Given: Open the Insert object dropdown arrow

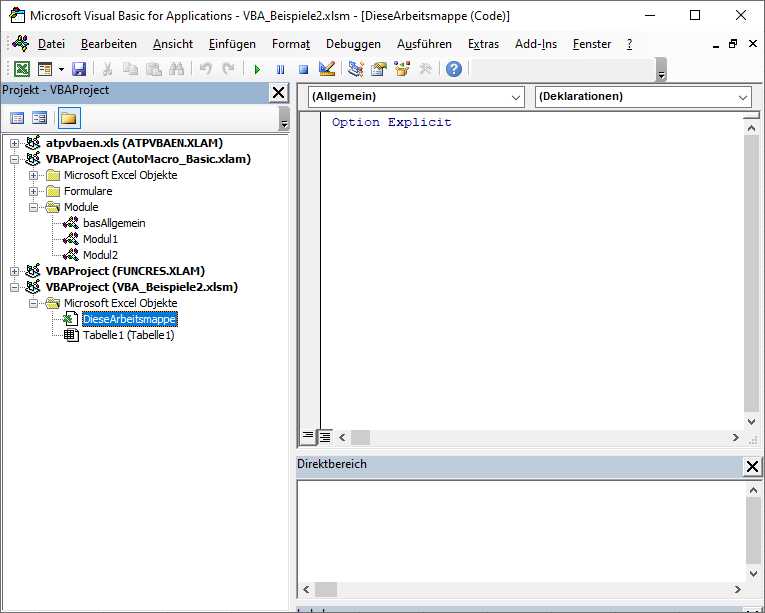Looking at the screenshot, I should point(61,69).
